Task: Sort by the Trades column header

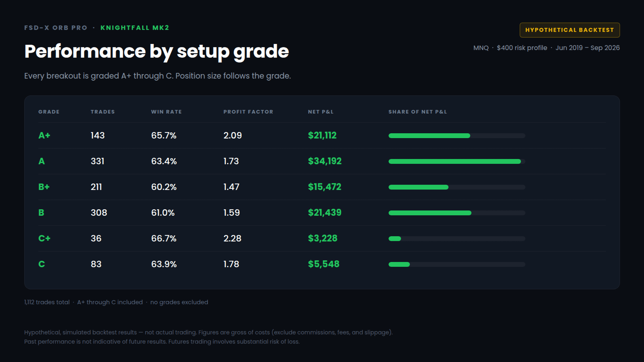Action: 103,112
